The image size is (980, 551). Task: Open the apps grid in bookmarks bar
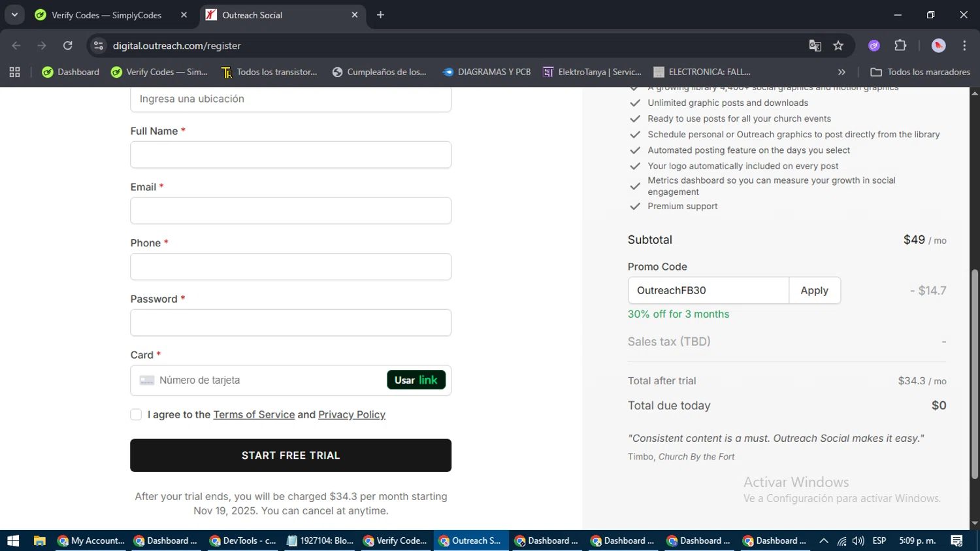[14, 72]
